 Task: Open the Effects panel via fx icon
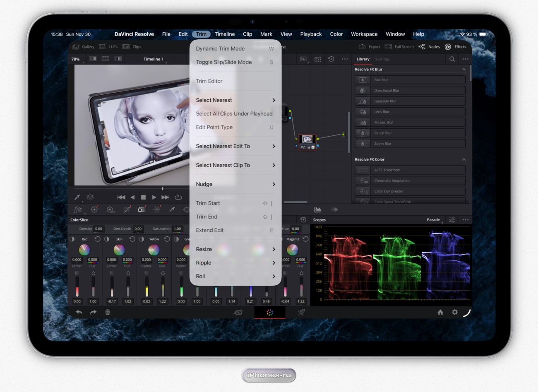click(x=448, y=47)
